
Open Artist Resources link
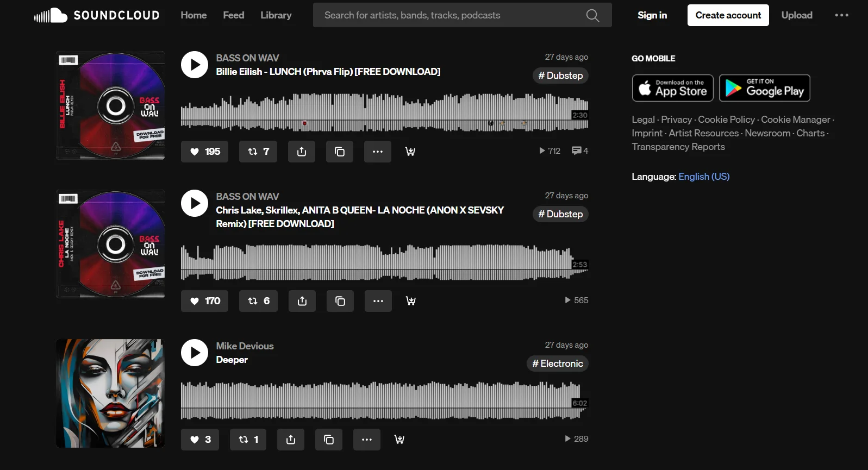tap(704, 133)
